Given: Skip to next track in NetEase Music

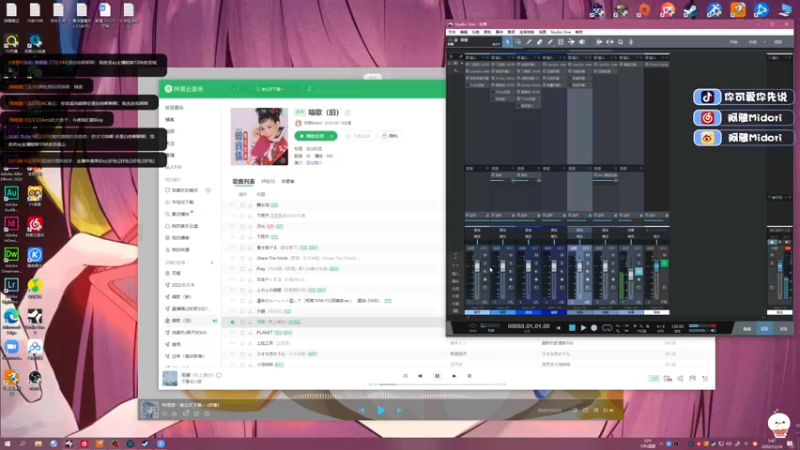Looking at the screenshot, I should (x=454, y=376).
